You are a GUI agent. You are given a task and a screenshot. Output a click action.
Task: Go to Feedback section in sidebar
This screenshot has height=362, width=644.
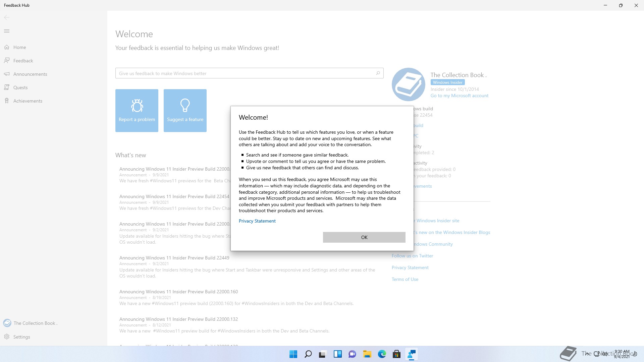coord(23,61)
